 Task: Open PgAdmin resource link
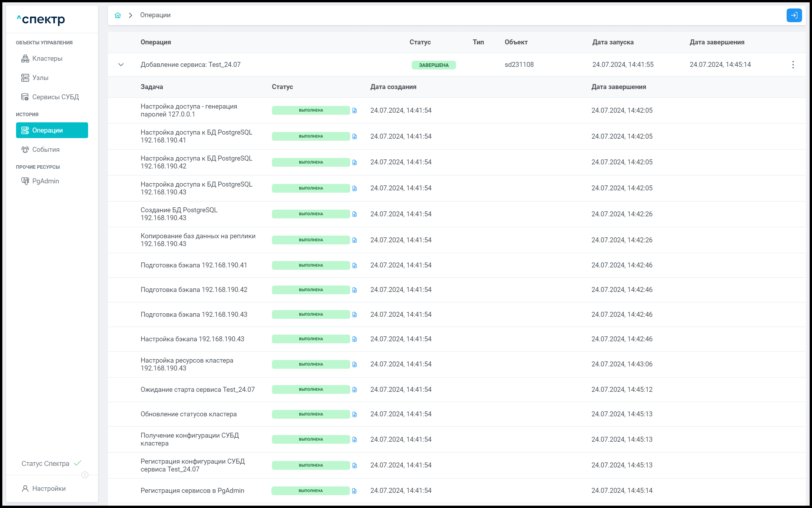pos(45,181)
